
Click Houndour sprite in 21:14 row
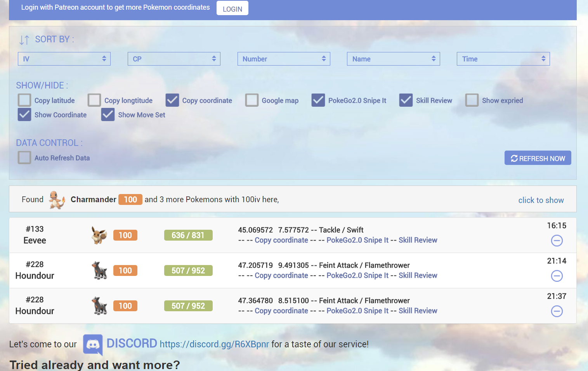pos(99,270)
